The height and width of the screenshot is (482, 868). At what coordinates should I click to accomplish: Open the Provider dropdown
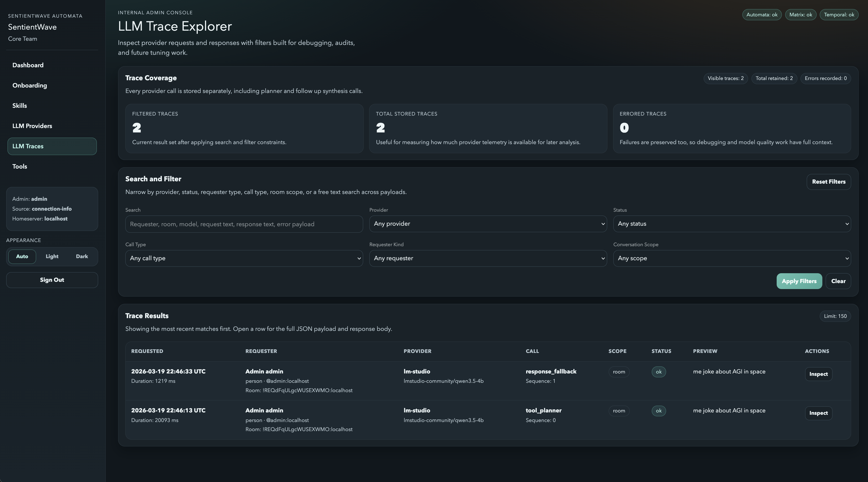click(x=487, y=224)
